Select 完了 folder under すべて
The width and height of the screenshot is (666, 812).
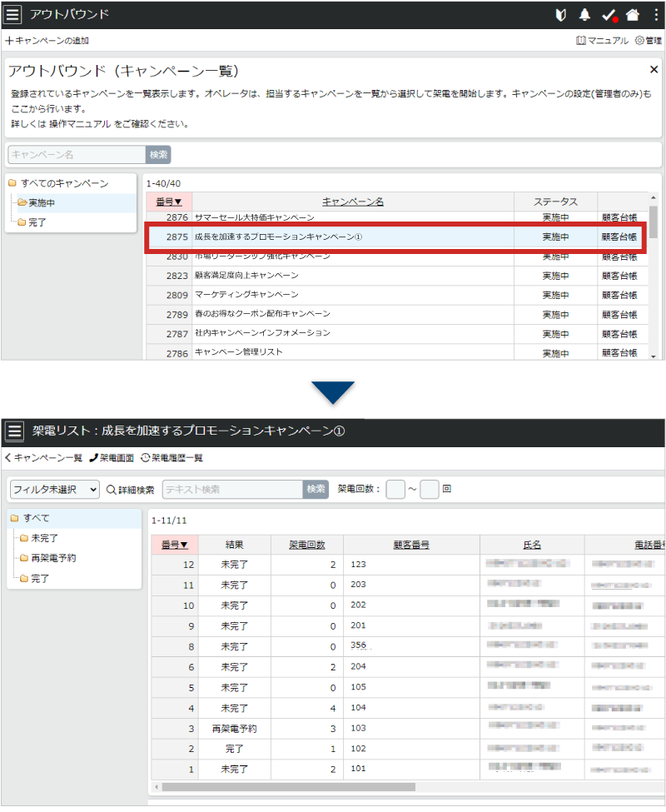(35, 579)
